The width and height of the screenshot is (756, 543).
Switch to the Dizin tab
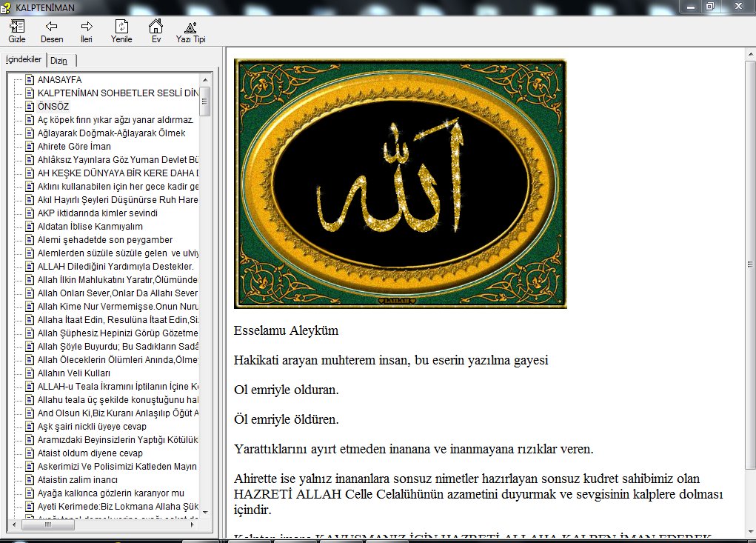tap(58, 60)
